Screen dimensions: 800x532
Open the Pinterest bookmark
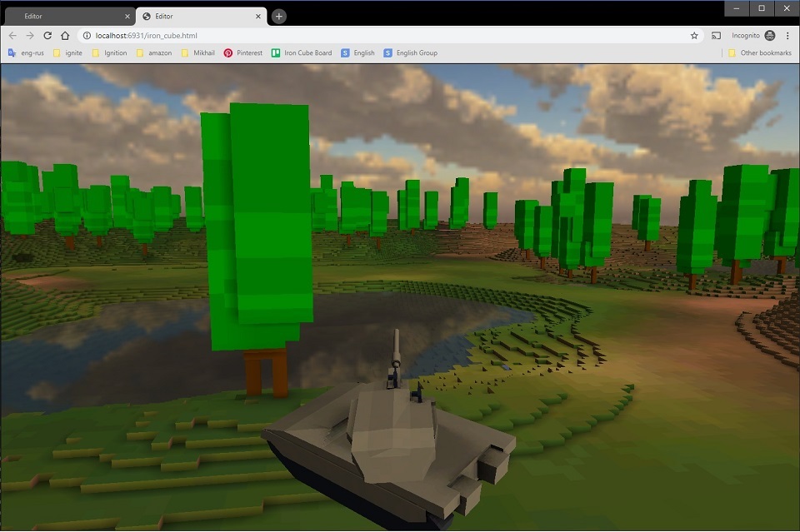(x=242, y=52)
